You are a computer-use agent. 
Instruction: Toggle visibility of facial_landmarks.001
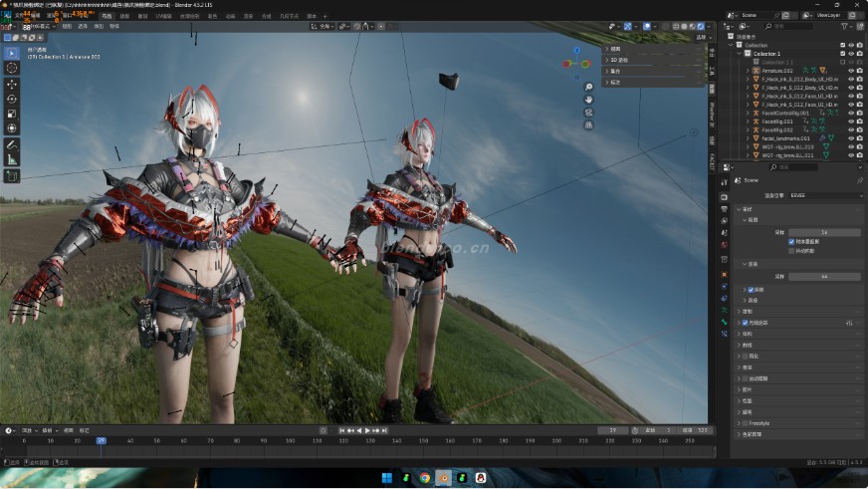point(851,138)
